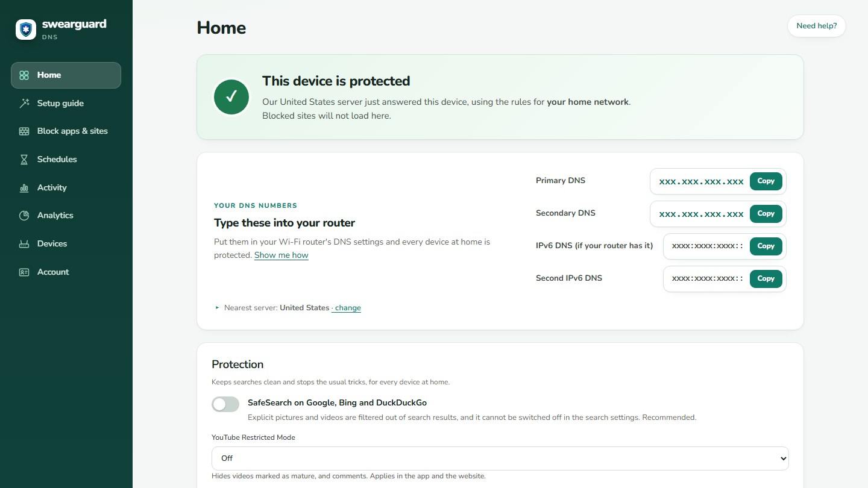Copy the Second IPv6 DNS address
The height and width of the screenshot is (488, 868).
(766, 279)
